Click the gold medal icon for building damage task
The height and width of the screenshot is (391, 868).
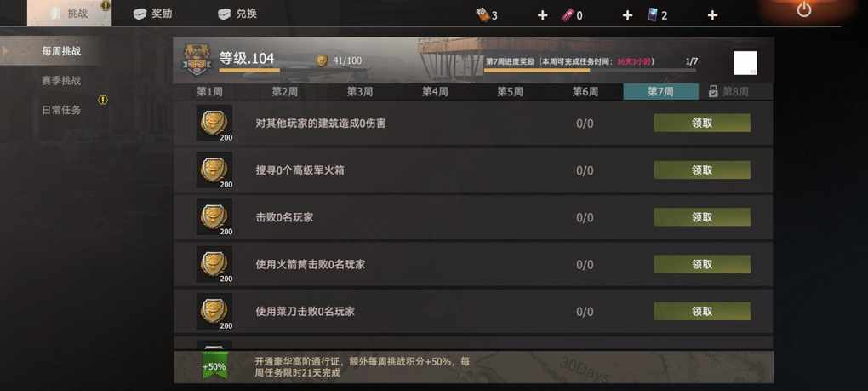pos(214,123)
